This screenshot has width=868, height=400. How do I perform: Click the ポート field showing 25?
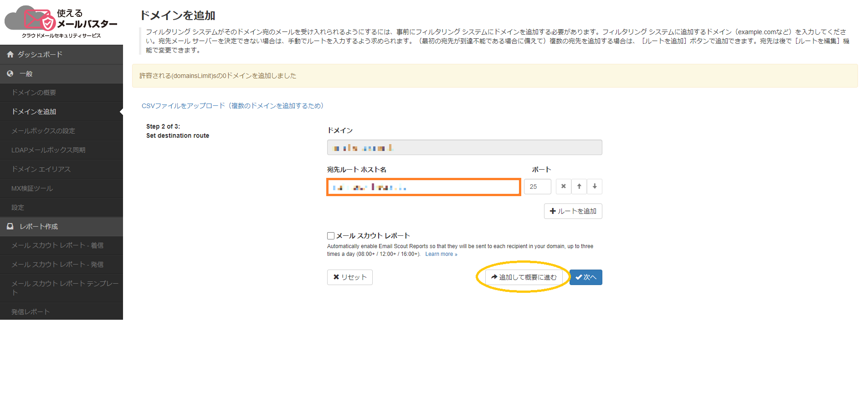pyautogui.click(x=537, y=187)
